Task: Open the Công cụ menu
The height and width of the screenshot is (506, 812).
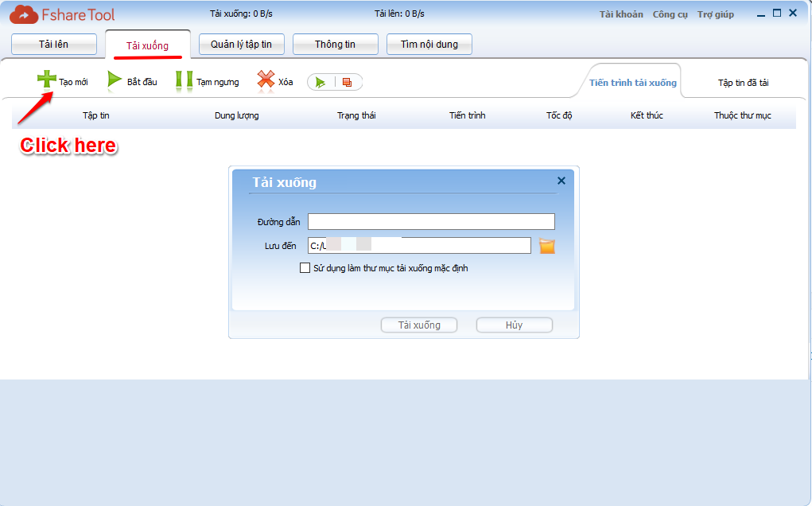Action: [x=670, y=14]
